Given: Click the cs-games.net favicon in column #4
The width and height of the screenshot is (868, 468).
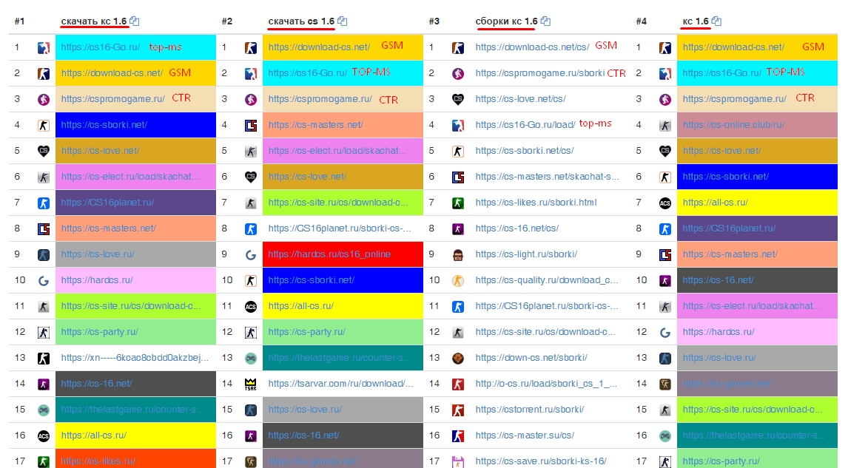Looking at the screenshot, I should click(665, 384).
